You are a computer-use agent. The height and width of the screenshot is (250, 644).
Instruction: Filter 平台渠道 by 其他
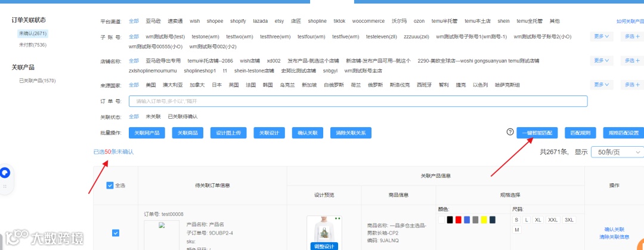coord(555,21)
